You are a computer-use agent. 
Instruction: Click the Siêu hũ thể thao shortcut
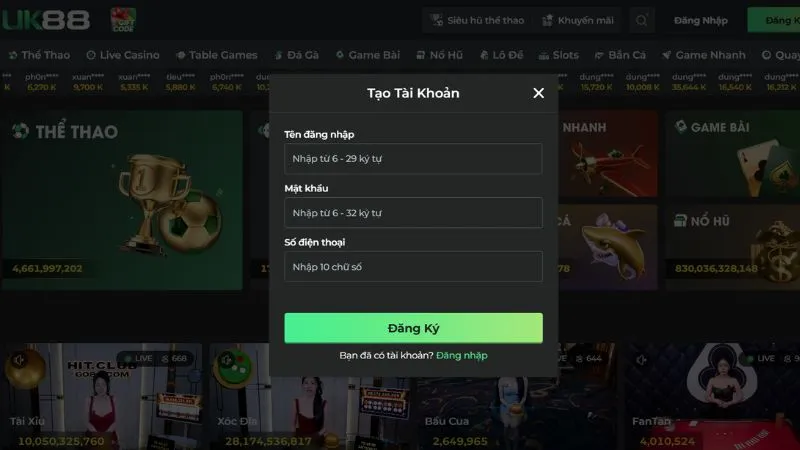coord(478,20)
